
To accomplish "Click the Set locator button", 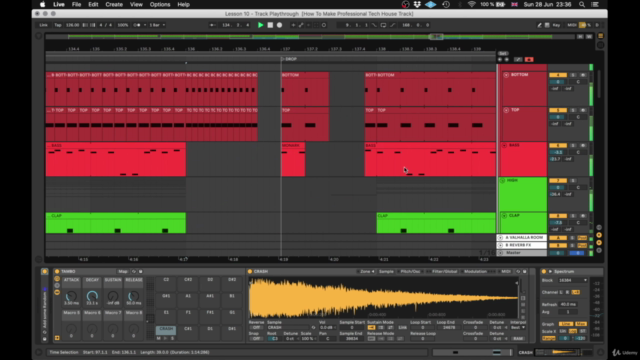I will (503, 53).
